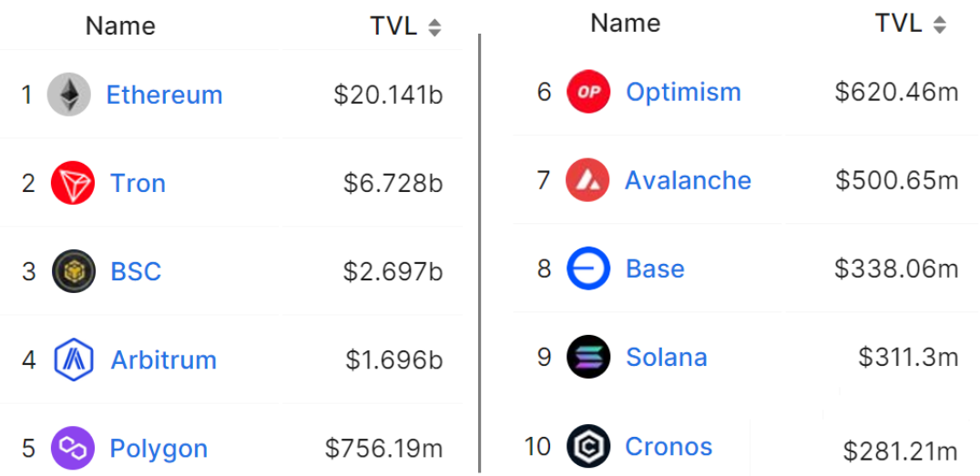Click the Polygon chain logo icon
980x476 pixels.
(x=73, y=448)
